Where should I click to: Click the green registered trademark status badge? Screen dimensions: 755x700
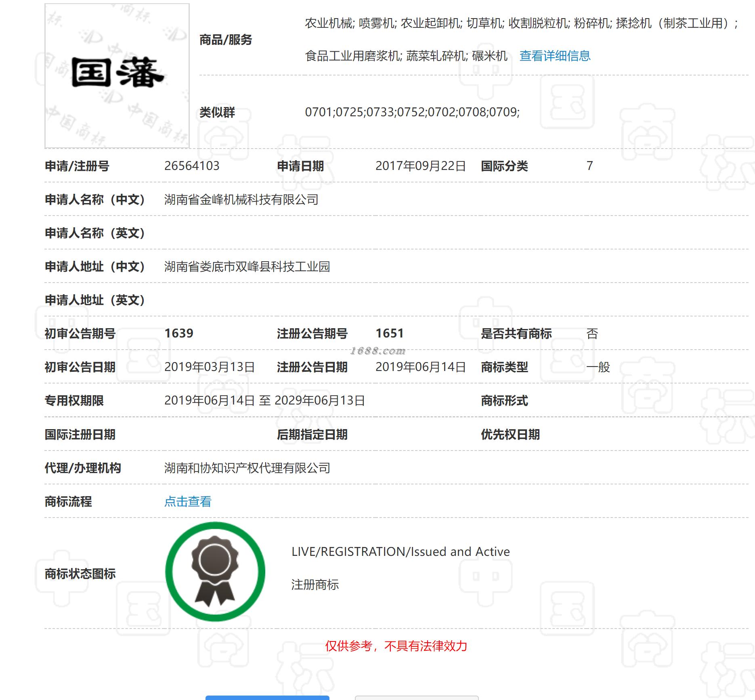215,572
